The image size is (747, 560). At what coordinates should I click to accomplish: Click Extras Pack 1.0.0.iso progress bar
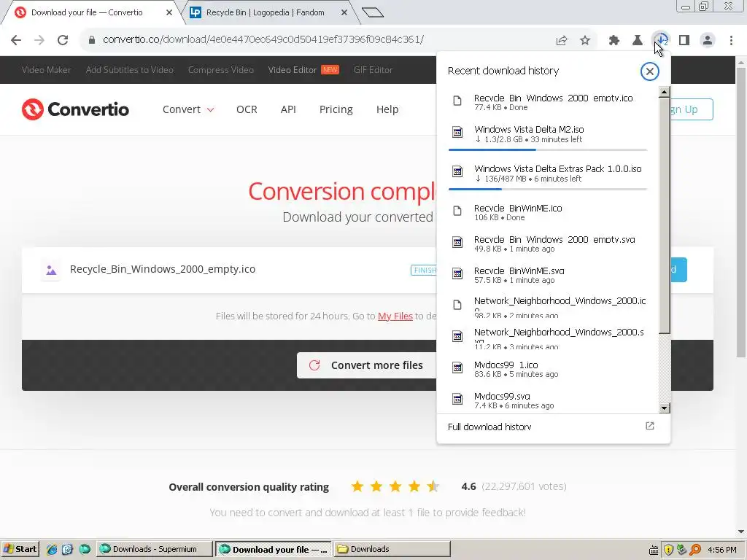point(548,189)
